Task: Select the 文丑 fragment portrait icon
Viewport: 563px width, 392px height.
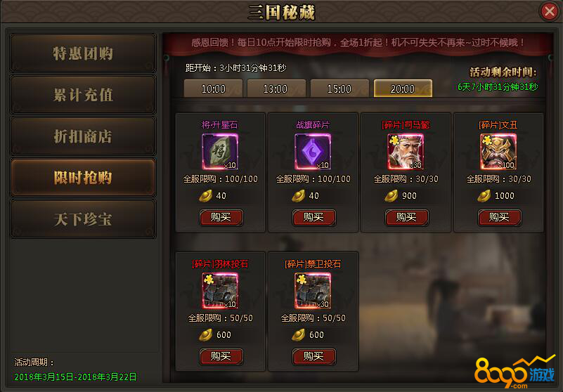Action: coord(498,152)
